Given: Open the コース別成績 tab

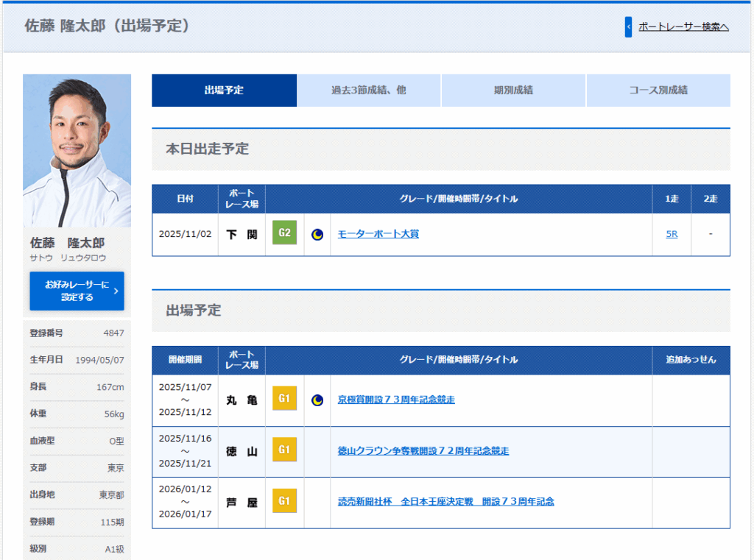Looking at the screenshot, I should coord(658,91).
